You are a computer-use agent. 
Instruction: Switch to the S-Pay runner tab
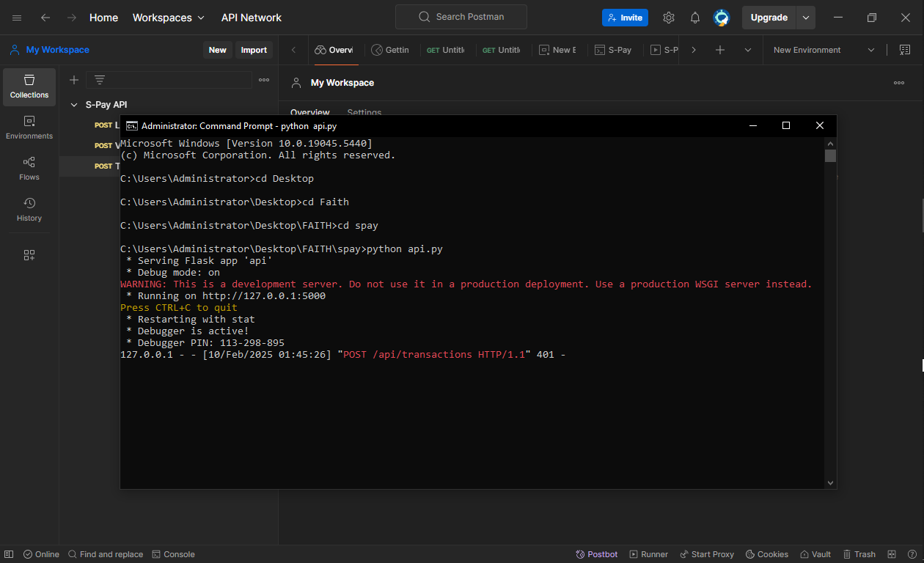[664, 50]
